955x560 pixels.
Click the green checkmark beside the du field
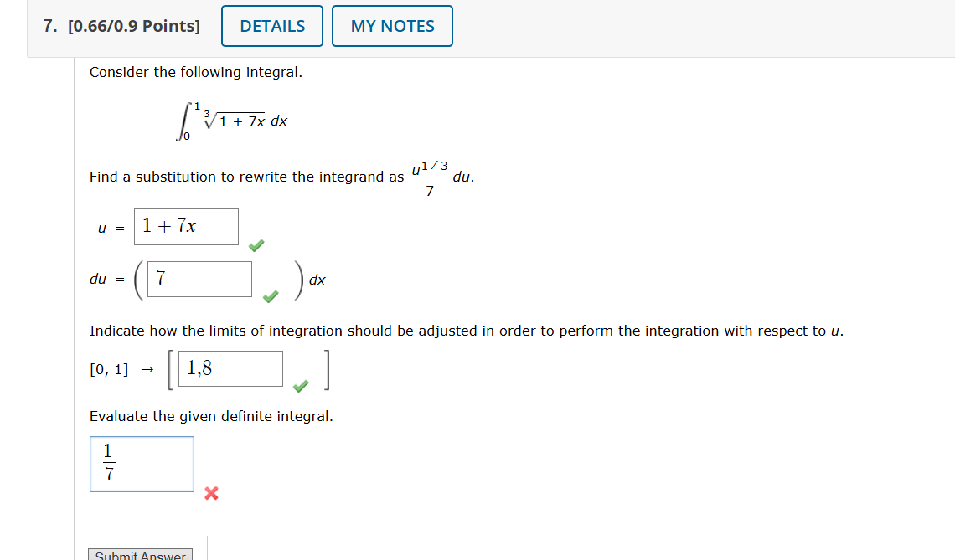(269, 297)
